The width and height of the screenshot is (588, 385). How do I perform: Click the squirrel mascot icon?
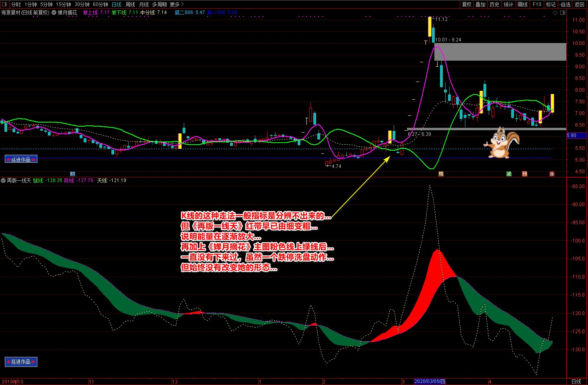click(502, 143)
